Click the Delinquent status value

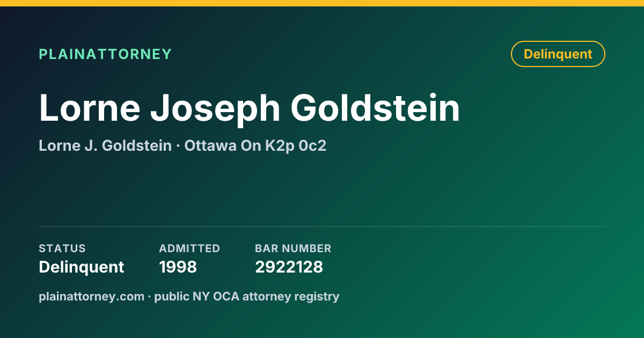pos(82,267)
